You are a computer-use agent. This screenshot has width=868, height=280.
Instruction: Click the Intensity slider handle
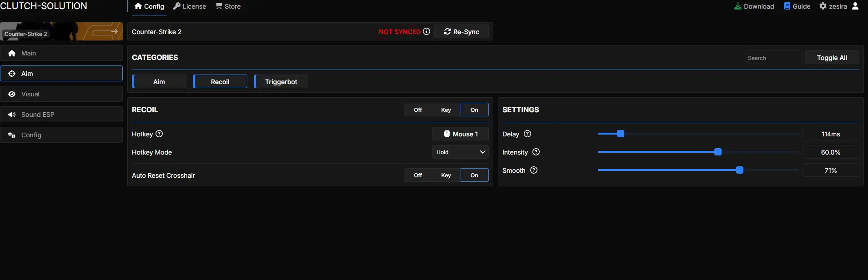[x=718, y=152]
